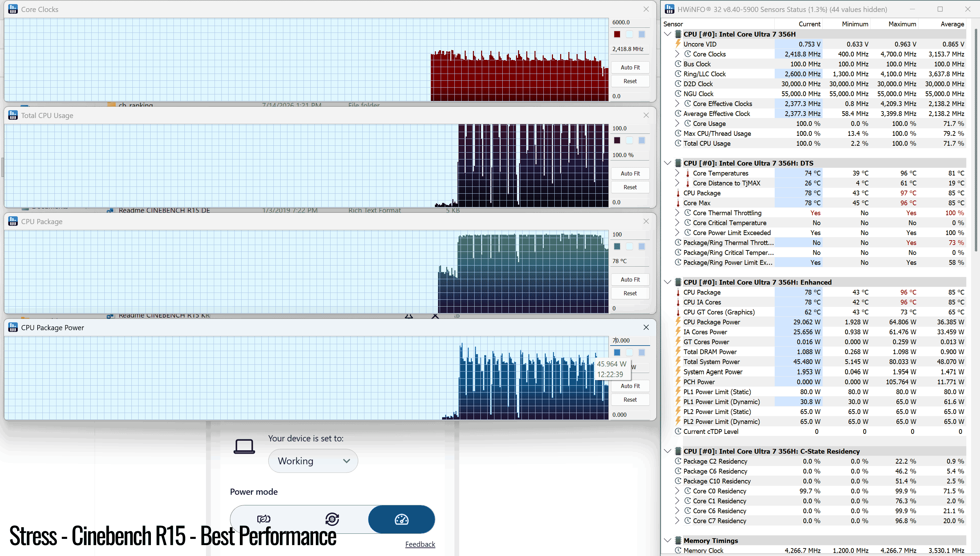The image size is (980, 556).
Task: Click Reset in CPU Package Power graph
Action: tap(630, 399)
